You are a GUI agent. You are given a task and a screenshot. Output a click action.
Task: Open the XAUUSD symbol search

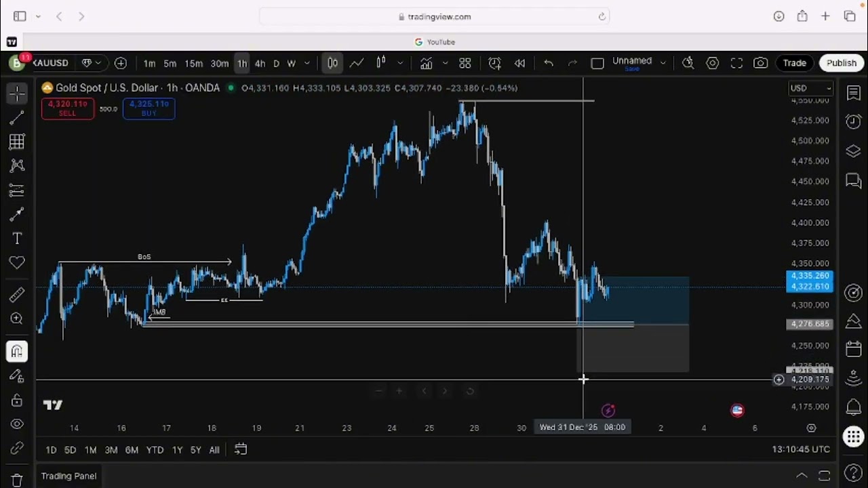tap(50, 63)
